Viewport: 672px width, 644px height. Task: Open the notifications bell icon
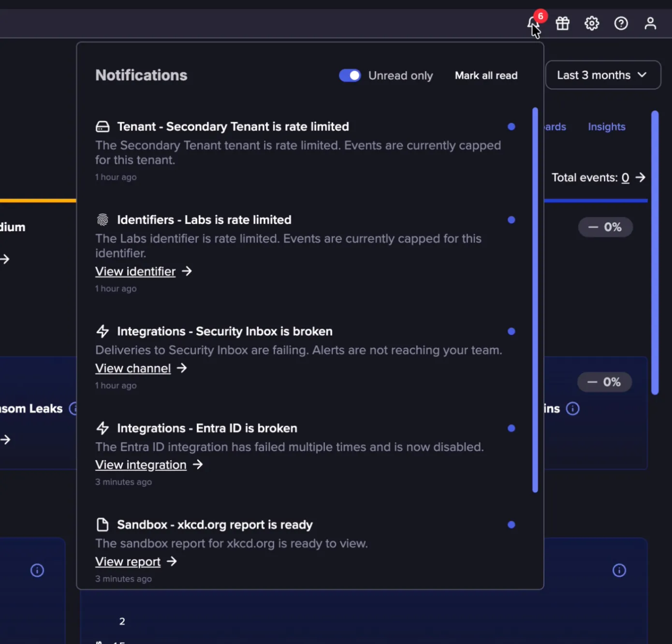pyautogui.click(x=534, y=23)
